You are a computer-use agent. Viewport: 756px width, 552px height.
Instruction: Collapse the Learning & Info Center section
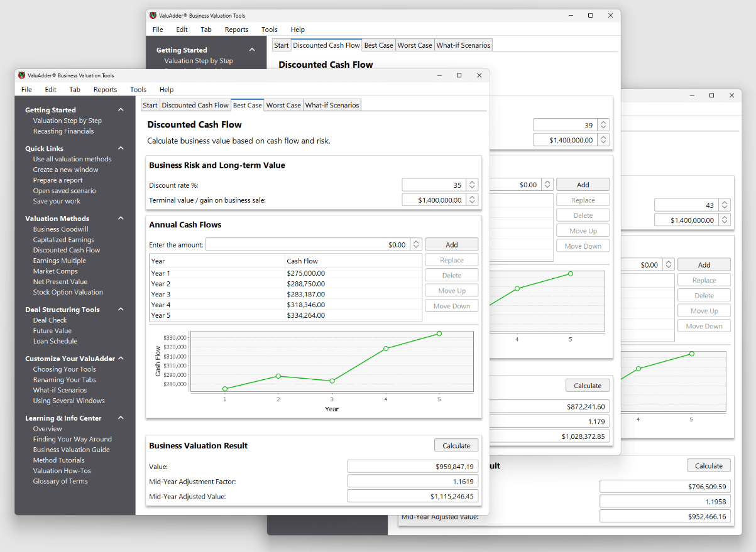pyautogui.click(x=121, y=418)
